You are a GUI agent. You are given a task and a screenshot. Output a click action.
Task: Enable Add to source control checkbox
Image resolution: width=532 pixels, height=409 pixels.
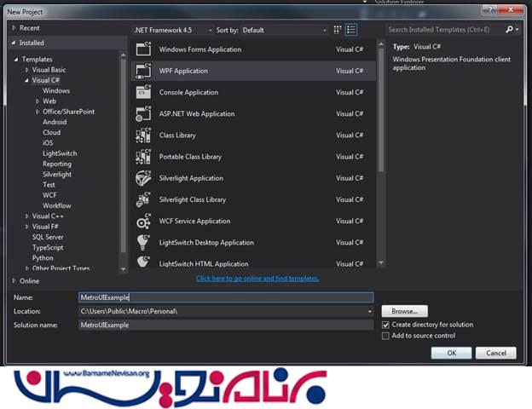point(385,336)
